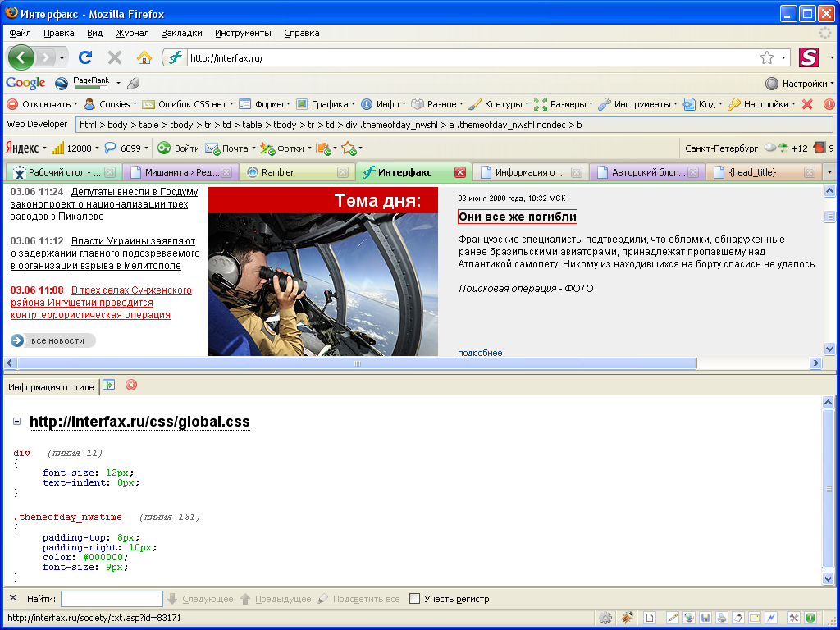Click the red exclamation error icon in Web Developer toolbar
The width and height of the screenshot is (840, 630).
pos(829,104)
